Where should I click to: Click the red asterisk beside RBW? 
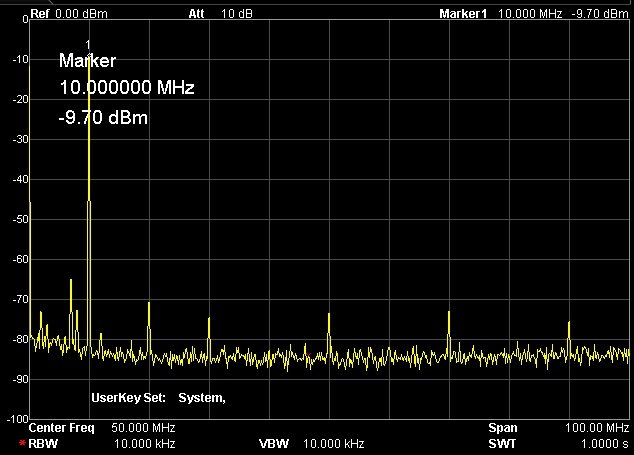pyautogui.click(x=22, y=443)
